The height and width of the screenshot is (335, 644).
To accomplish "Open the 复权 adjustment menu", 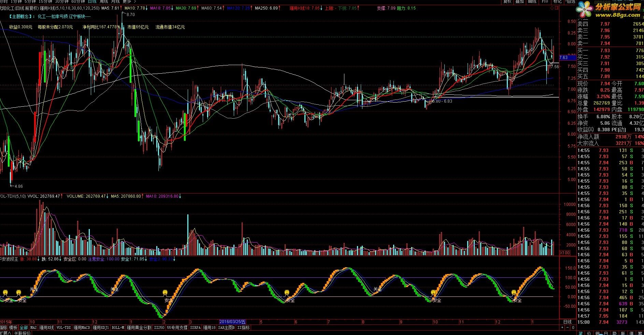I will (x=508, y=1).
